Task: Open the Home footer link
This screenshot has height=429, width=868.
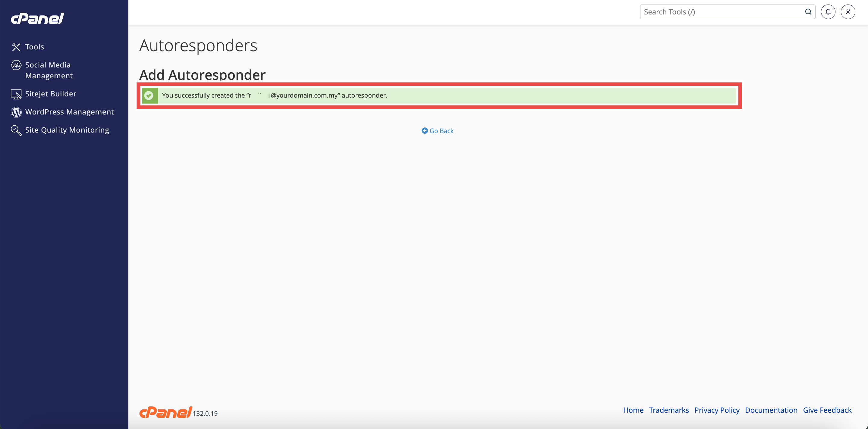Action: [633, 410]
